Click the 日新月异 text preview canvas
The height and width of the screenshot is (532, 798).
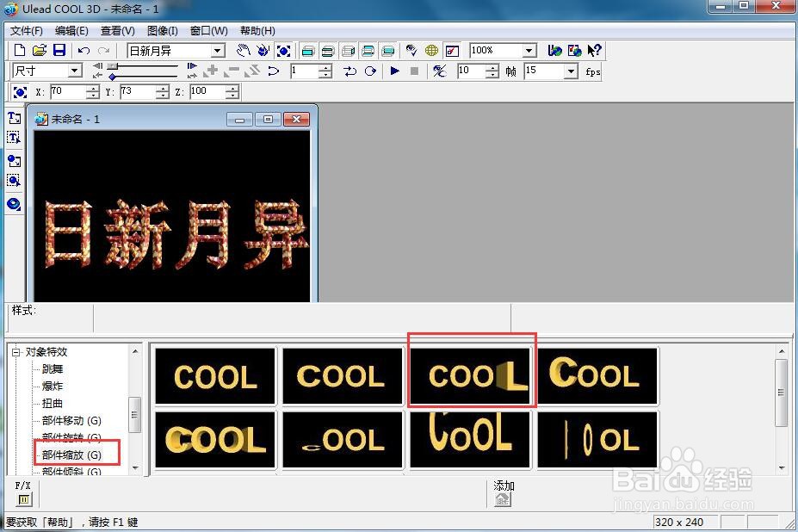tap(172, 216)
